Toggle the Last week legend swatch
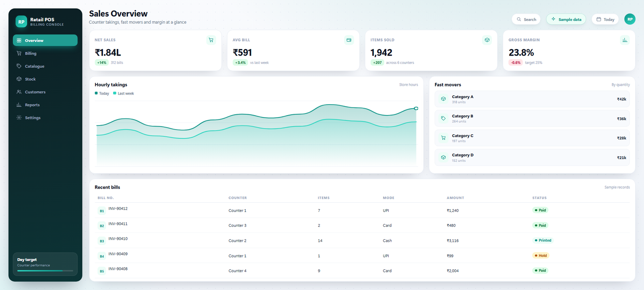The height and width of the screenshot is (290, 644). tap(115, 93)
